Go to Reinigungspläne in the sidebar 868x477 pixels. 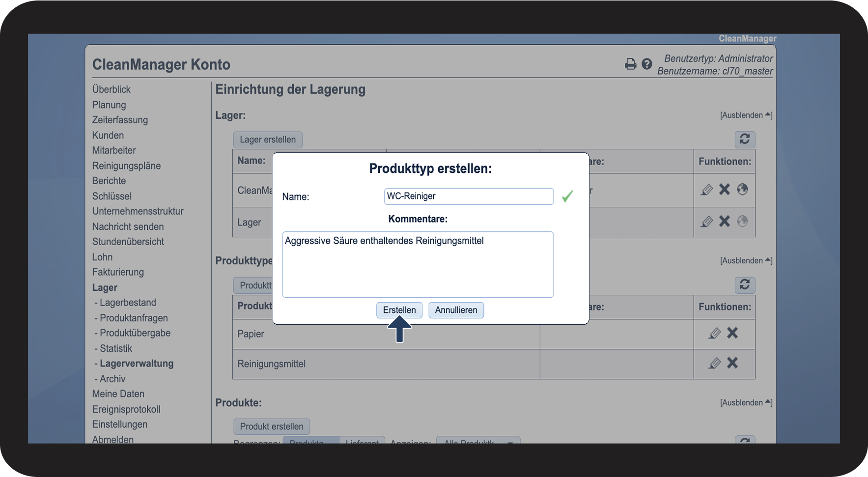click(126, 166)
